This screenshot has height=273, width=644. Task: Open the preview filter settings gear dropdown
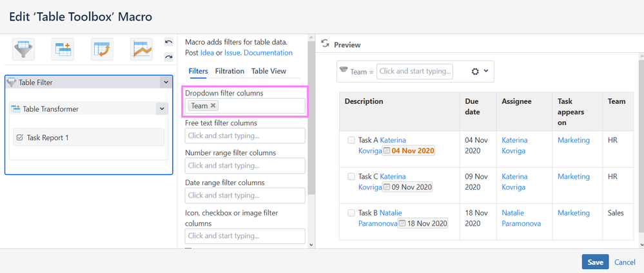pyautogui.click(x=480, y=72)
